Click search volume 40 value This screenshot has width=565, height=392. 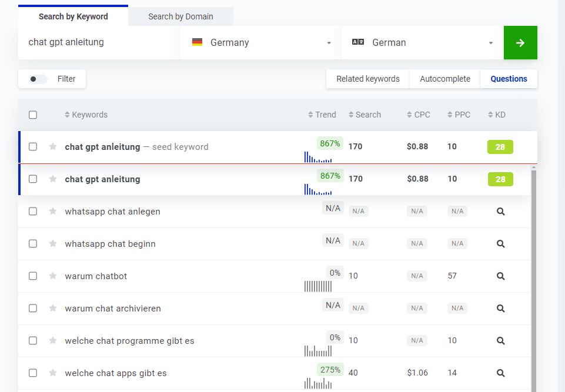(353, 373)
